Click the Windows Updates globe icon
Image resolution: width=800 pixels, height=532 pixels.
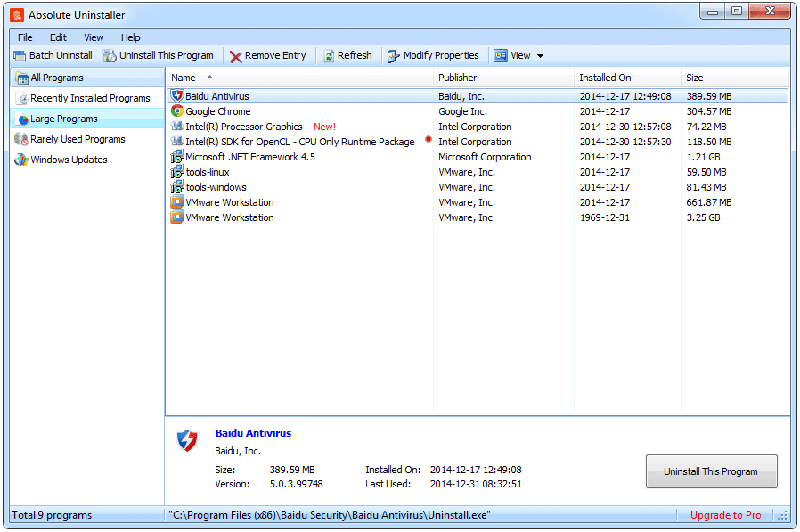coord(21,160)
